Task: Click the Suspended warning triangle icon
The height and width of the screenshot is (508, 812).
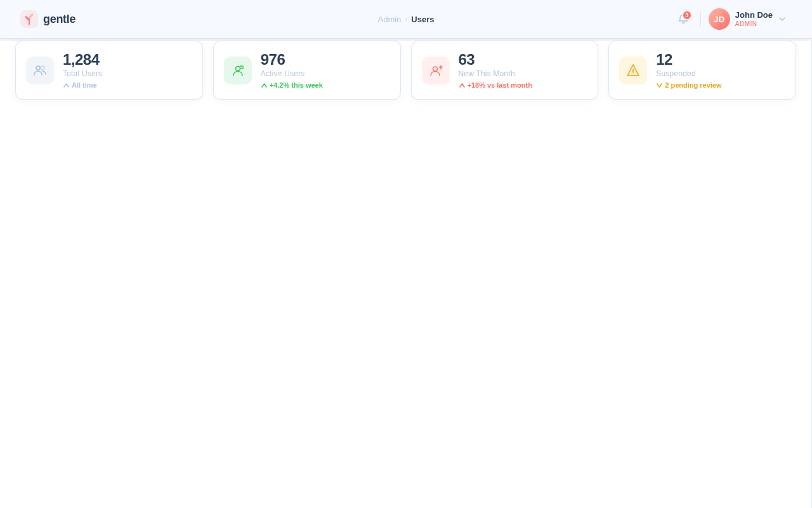Action: coord(633,70)
